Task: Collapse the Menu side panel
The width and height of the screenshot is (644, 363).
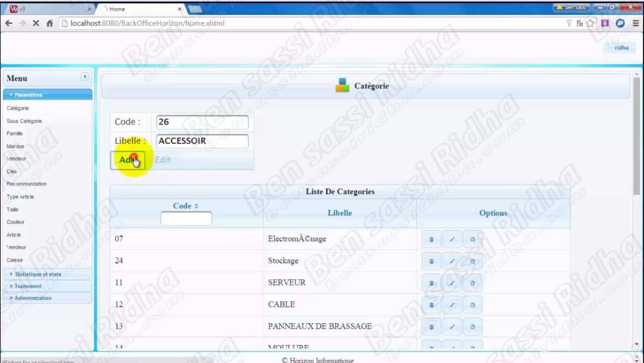Action: click(85, 77)
